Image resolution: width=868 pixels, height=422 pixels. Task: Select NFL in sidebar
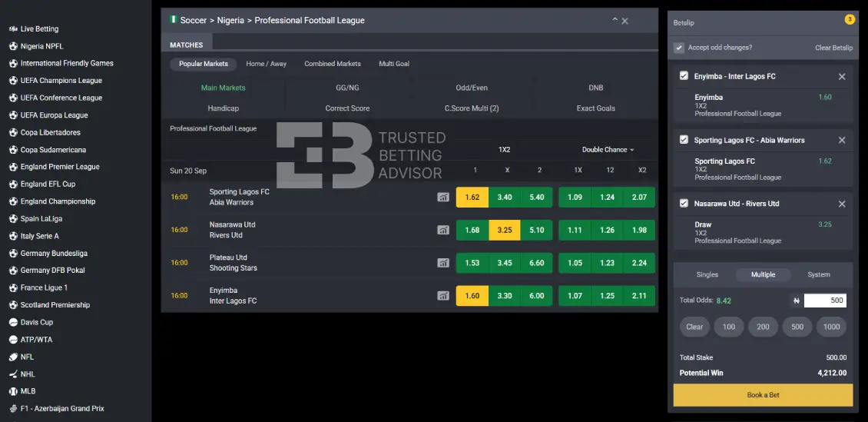click(22, 357)
